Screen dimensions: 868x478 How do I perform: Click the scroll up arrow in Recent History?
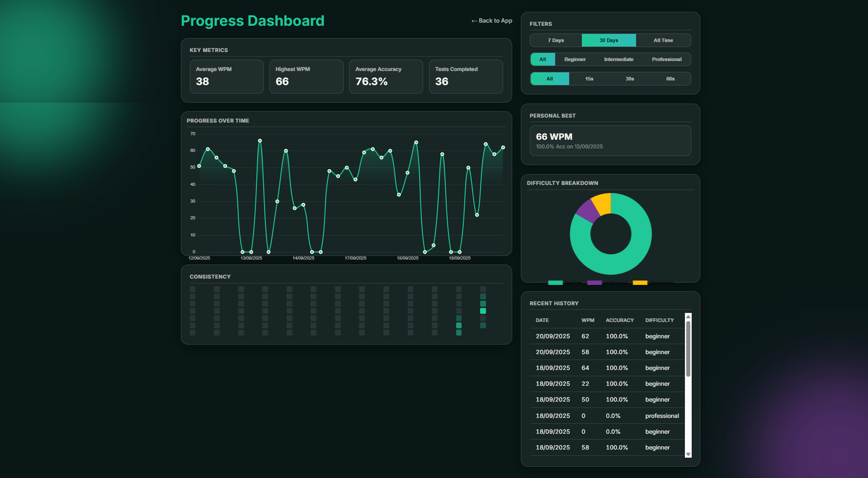click(x=688, y=317)
